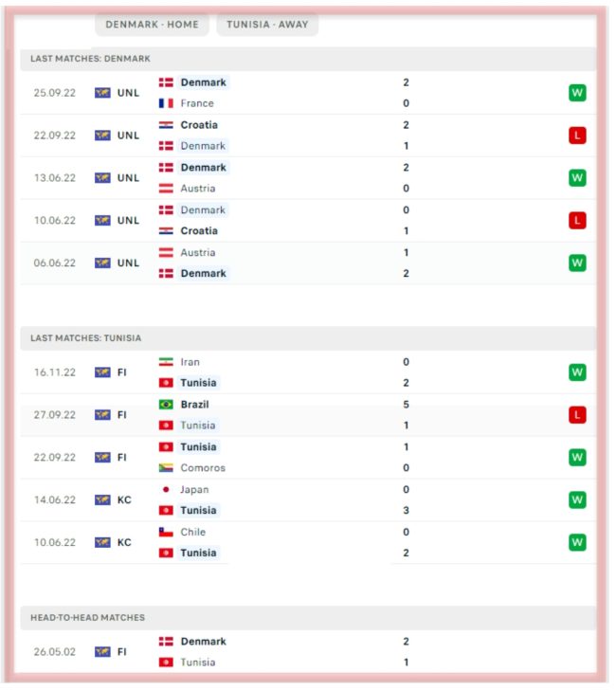Screen dimensions: 616x690
Task: Click France flag icon in 25.09.22 match
Action: [166, 103]
